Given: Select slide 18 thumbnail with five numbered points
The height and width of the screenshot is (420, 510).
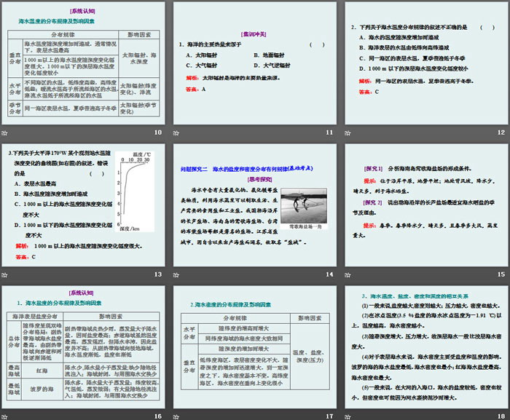Looking at the screenshot, I should [426, 346].
